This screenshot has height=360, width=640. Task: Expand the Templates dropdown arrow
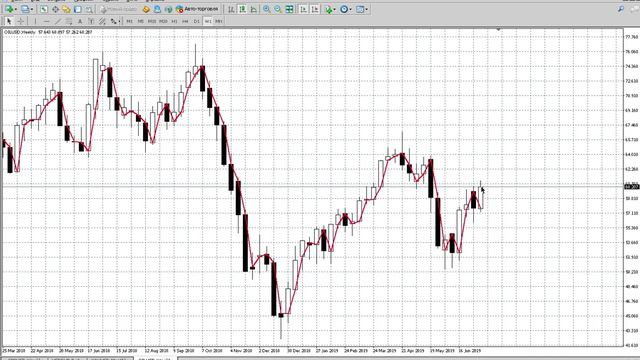click(367, 9)
